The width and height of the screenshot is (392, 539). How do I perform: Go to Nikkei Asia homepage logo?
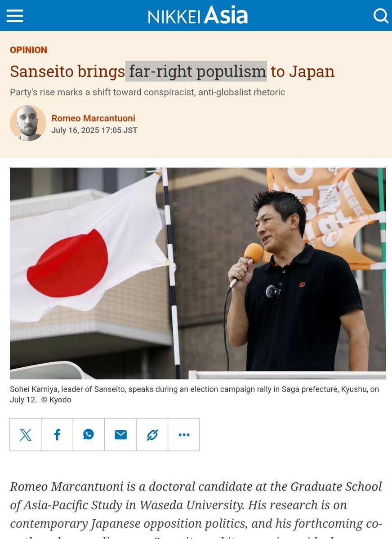pos(198,15)
